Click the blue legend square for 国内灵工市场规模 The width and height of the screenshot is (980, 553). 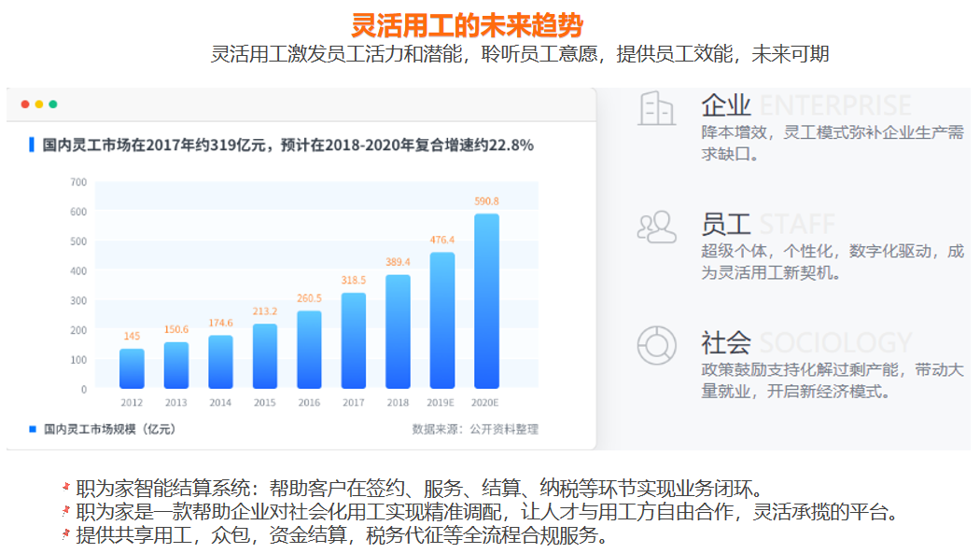pos(33,429)
